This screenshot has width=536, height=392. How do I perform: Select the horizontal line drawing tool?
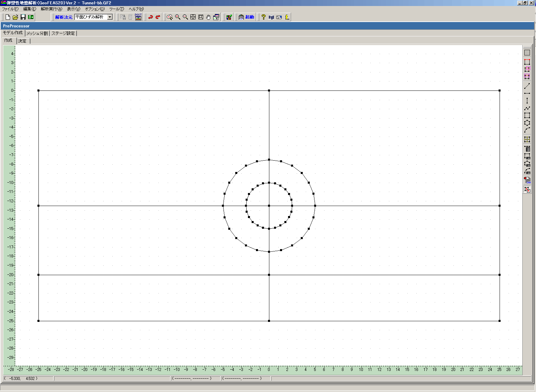click(x=527, y=93)
